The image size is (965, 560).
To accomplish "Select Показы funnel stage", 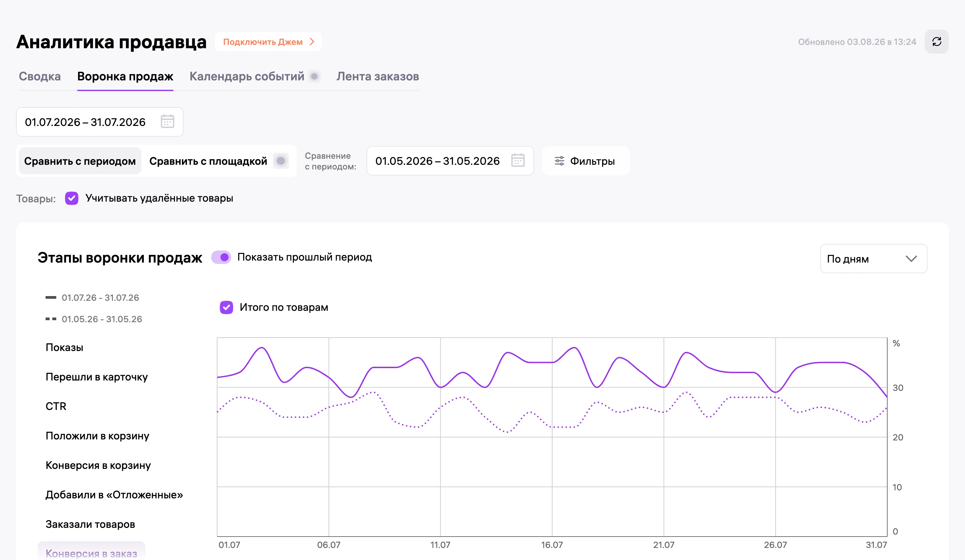I will [64, 347].
